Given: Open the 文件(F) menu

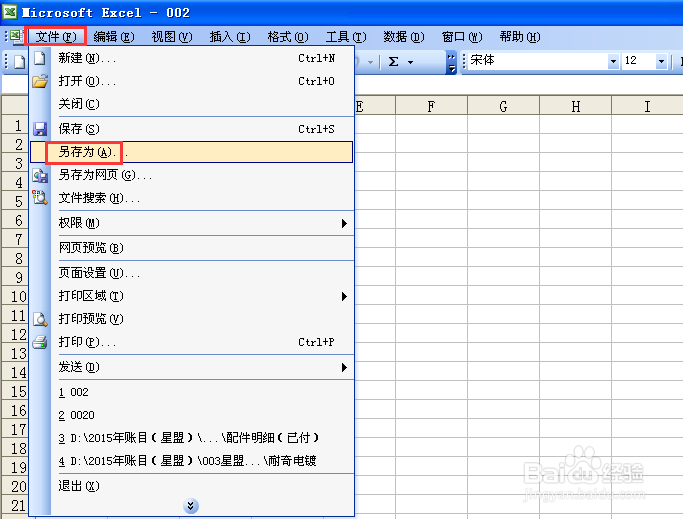Looking at the screenshot, I should [x=56, y=37].
